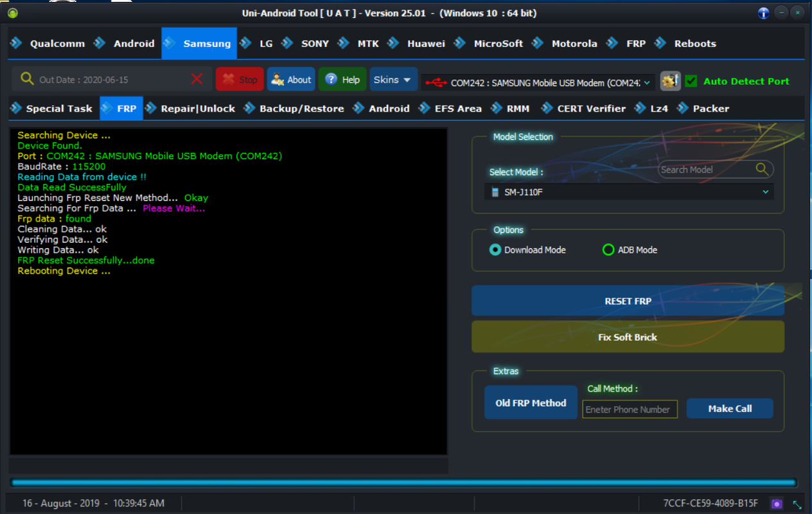Click the blue progress bar at the bottom

tap(403, 483)
